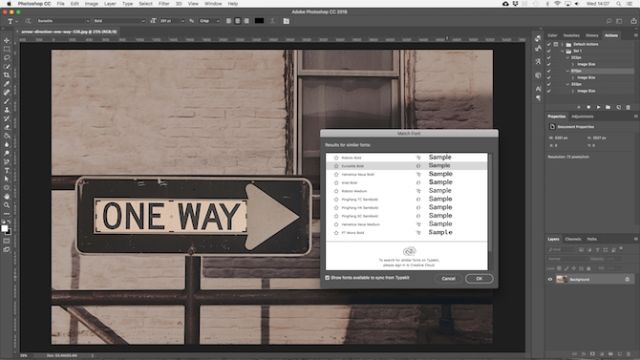Screen dimensions: 640x360
Task: Cancel the Match Font dialog
Action: click(448, 278)
